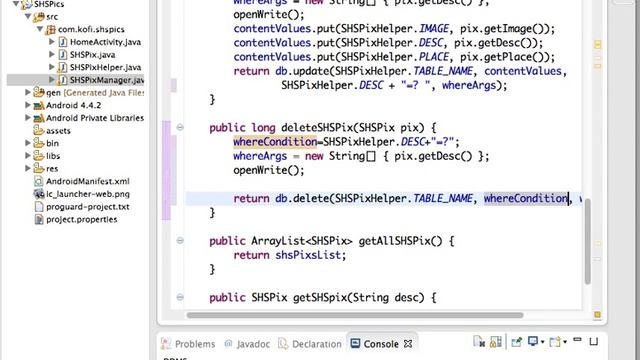Select SHSPixManager.java file
640x360 pixels.
pos(107,80)
